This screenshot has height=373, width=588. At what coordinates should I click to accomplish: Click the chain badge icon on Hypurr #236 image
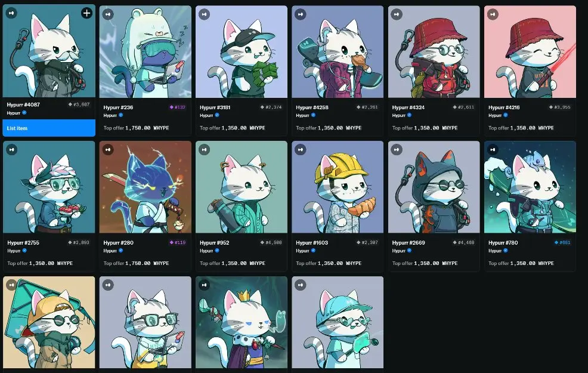click(108, 14)
